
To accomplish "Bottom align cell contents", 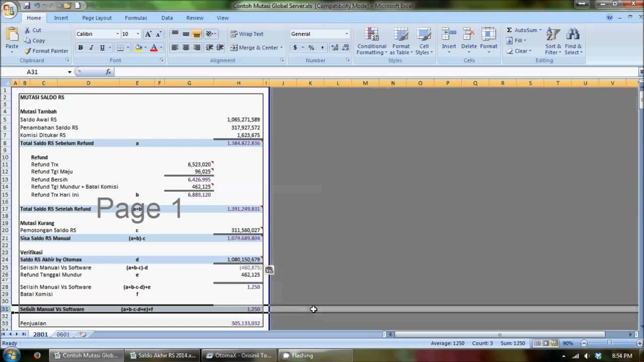I will (x=197, y=34).
